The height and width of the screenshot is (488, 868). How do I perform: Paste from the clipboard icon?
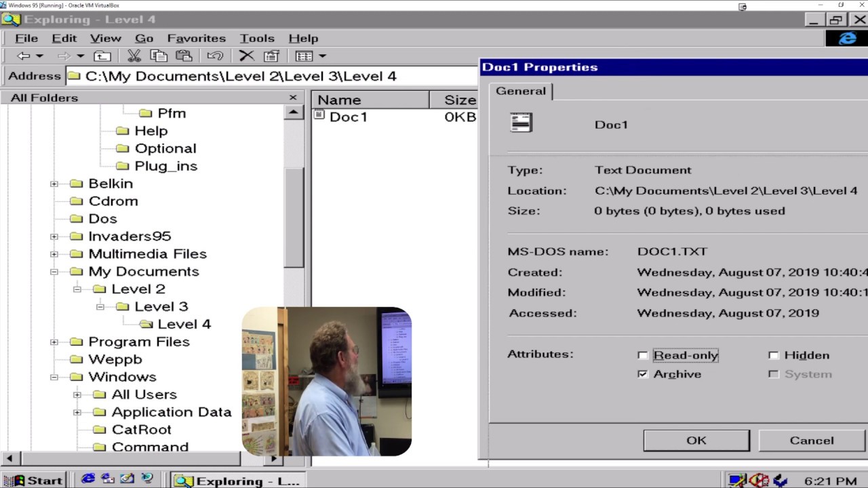[184, 56]
